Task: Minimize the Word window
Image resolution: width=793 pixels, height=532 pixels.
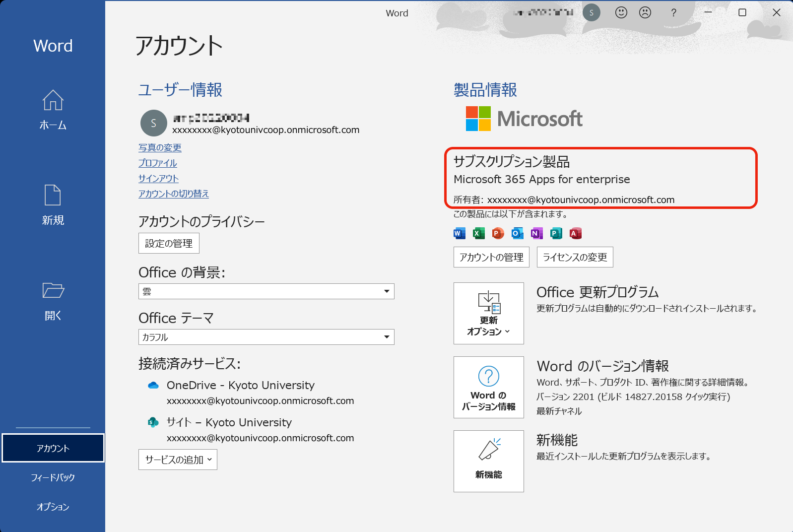Action: (708, 12)
